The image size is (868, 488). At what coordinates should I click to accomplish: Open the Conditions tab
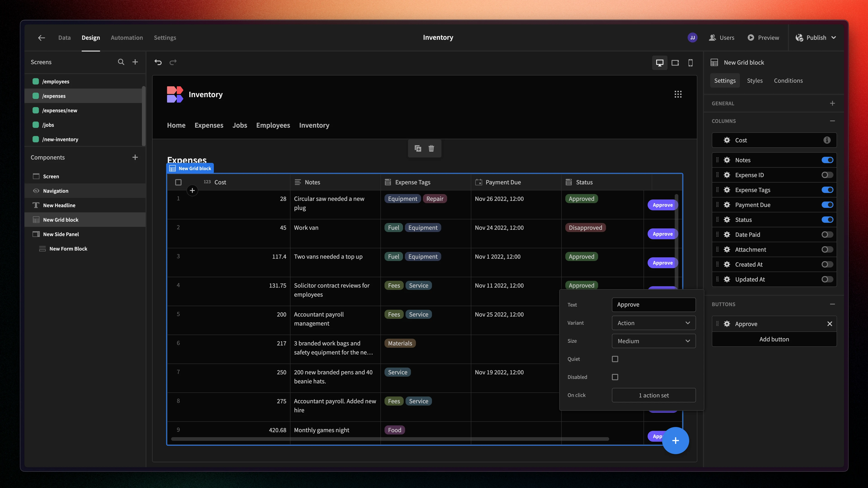[x=788, y=80]
